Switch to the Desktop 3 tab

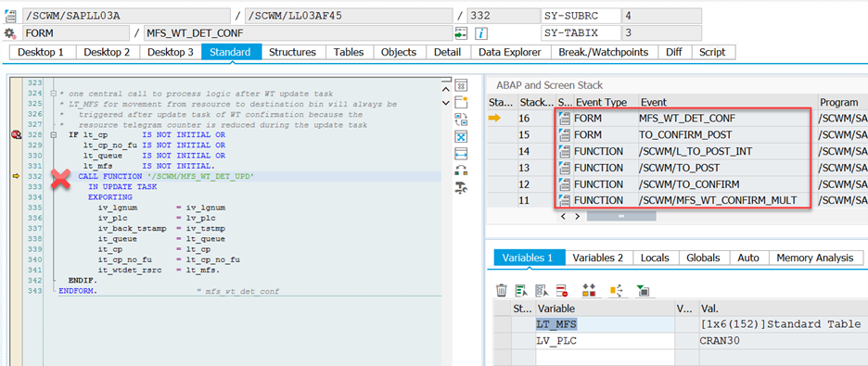coord(171,52)
